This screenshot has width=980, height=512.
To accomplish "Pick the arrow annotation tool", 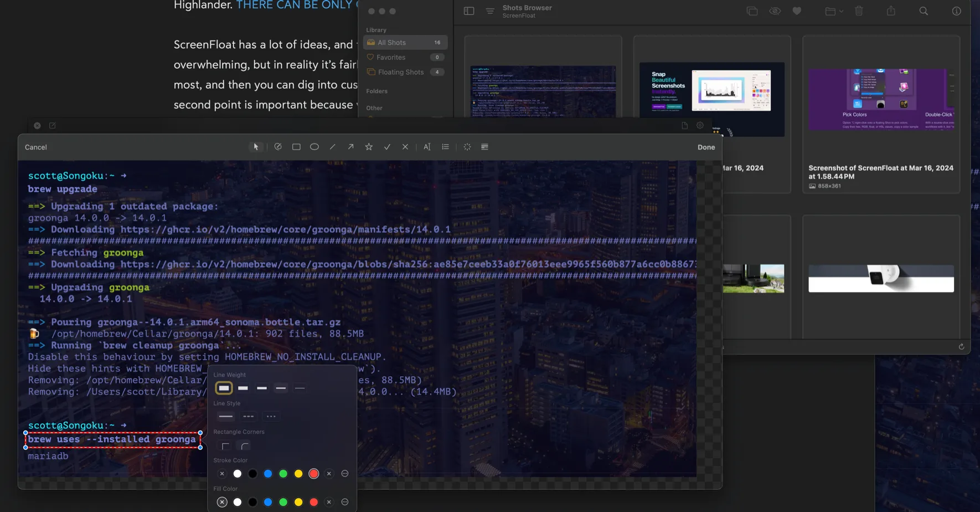I will click(350, 146).
